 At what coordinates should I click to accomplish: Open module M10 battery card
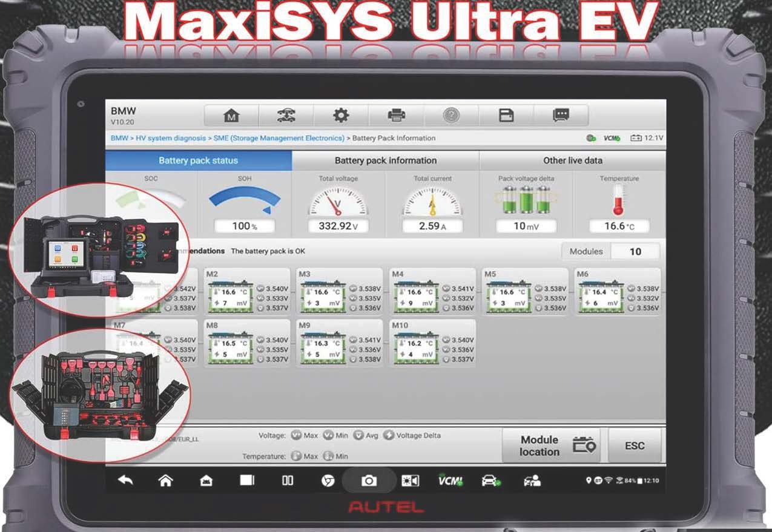click(432, 343)
